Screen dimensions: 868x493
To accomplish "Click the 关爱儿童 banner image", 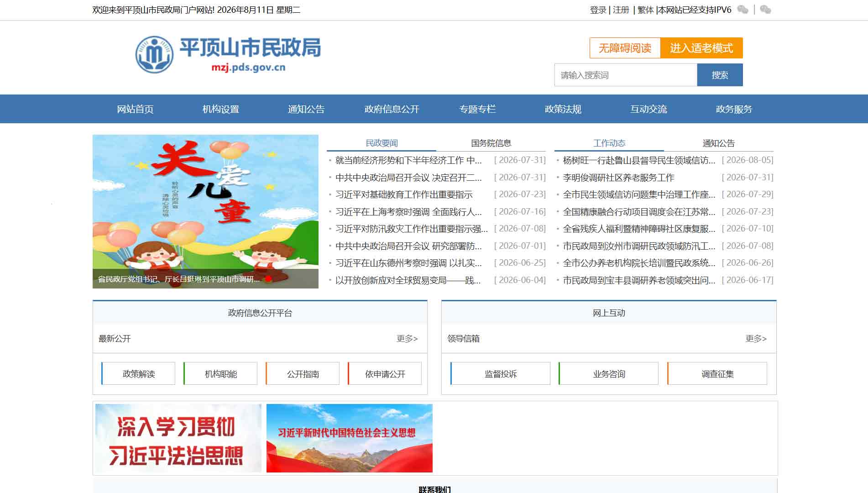I will click(x=205, y=211).
